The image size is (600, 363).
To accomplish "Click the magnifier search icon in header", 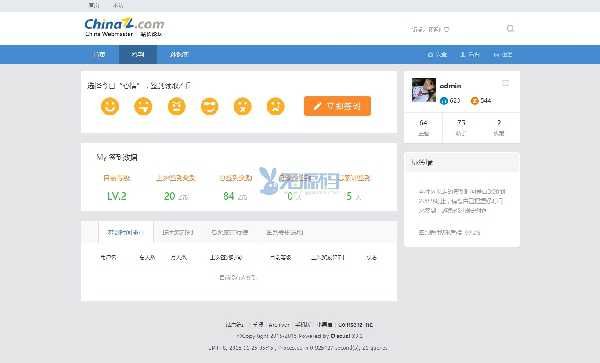I will coord(510,28).
